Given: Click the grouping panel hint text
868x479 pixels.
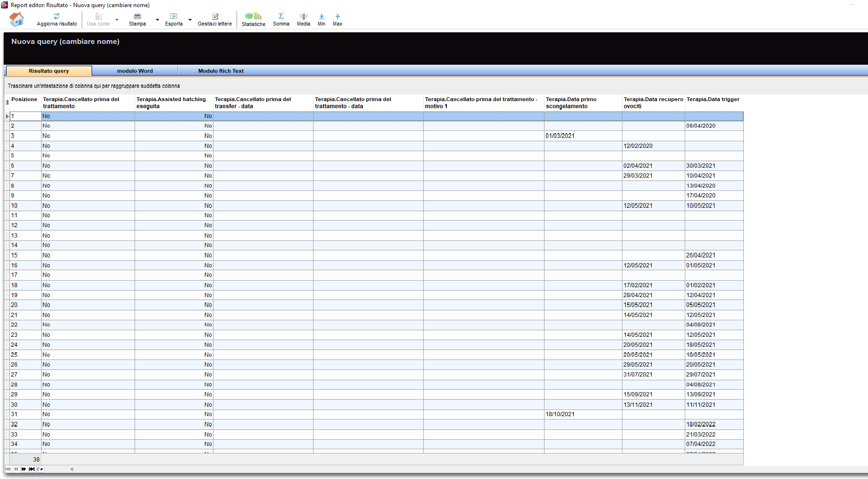Looking at the screenshot, I should click(x=94, y=86).
